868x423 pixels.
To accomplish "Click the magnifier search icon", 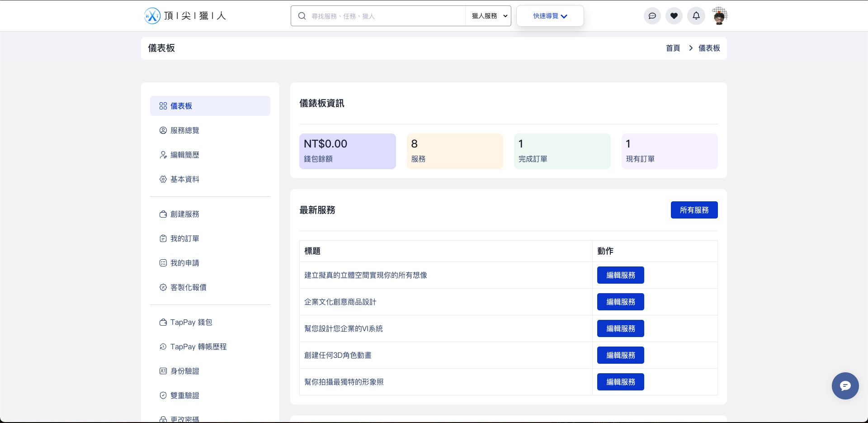I will point(302,16).
